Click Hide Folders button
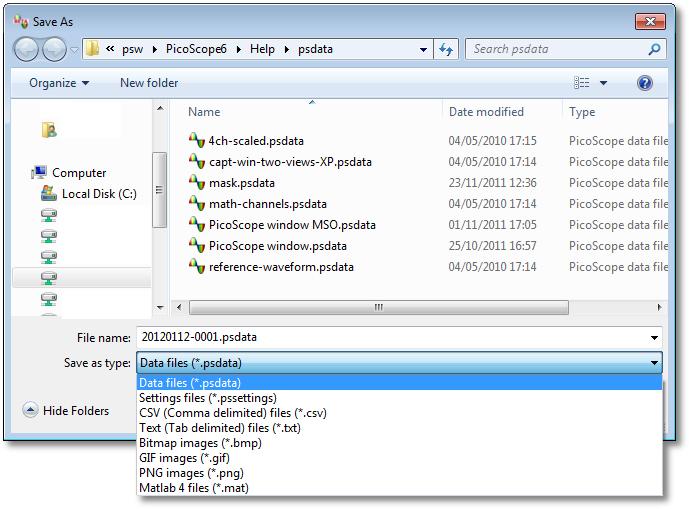 66,411
